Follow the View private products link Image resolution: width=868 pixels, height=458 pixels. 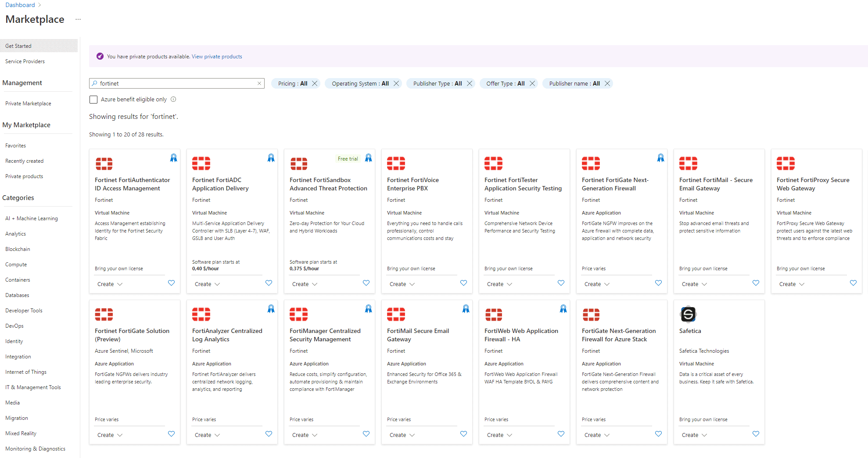[x=217, y=57]
